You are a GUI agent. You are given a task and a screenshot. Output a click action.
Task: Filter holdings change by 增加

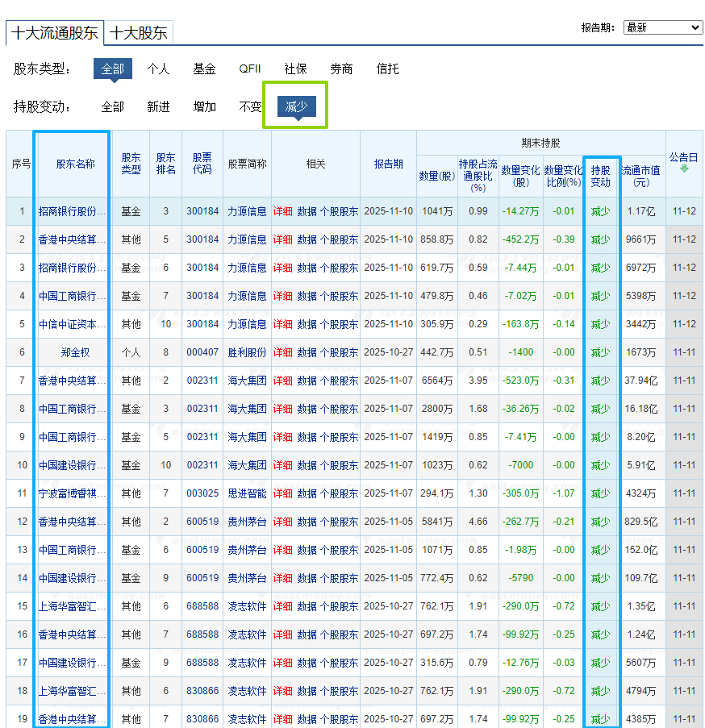tap(204, 107)
